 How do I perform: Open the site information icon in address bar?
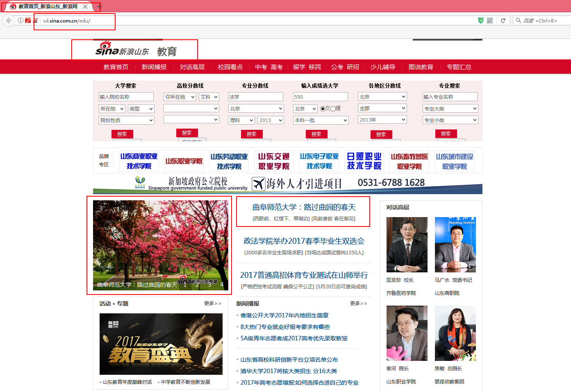coord(20,20)
